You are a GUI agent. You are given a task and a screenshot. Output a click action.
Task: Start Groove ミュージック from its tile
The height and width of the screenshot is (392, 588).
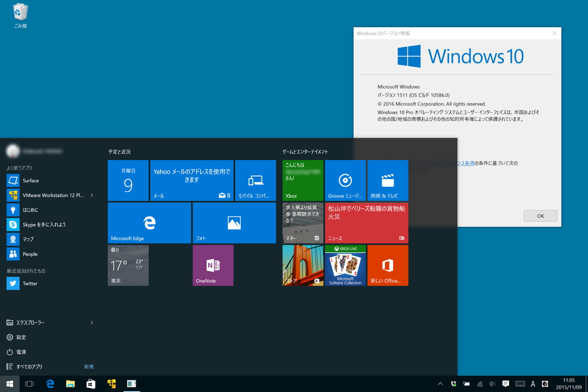[345, 180]
